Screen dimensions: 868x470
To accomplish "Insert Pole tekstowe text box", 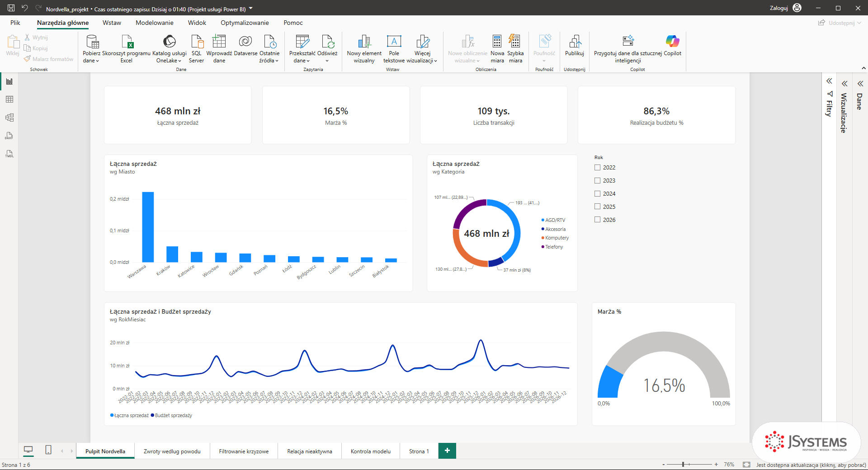I will tap(394, 49).
